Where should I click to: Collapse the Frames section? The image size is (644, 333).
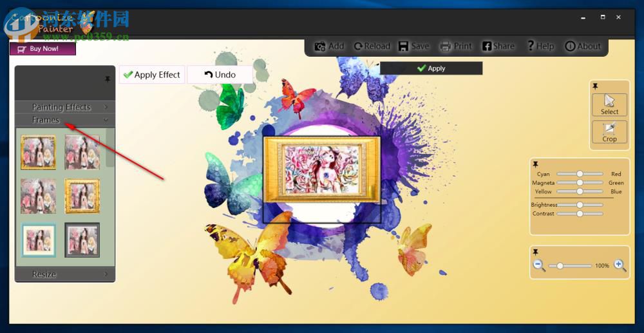65,120
